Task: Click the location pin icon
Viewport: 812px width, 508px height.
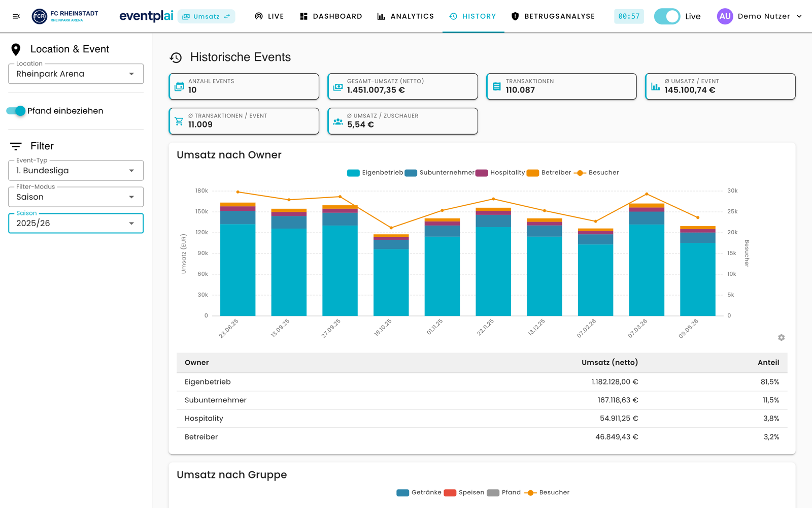Action: point(16,49)
